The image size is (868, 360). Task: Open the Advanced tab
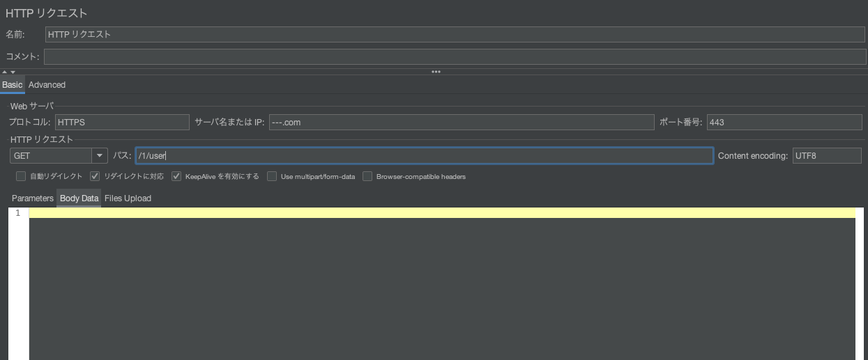click(47, 85)
